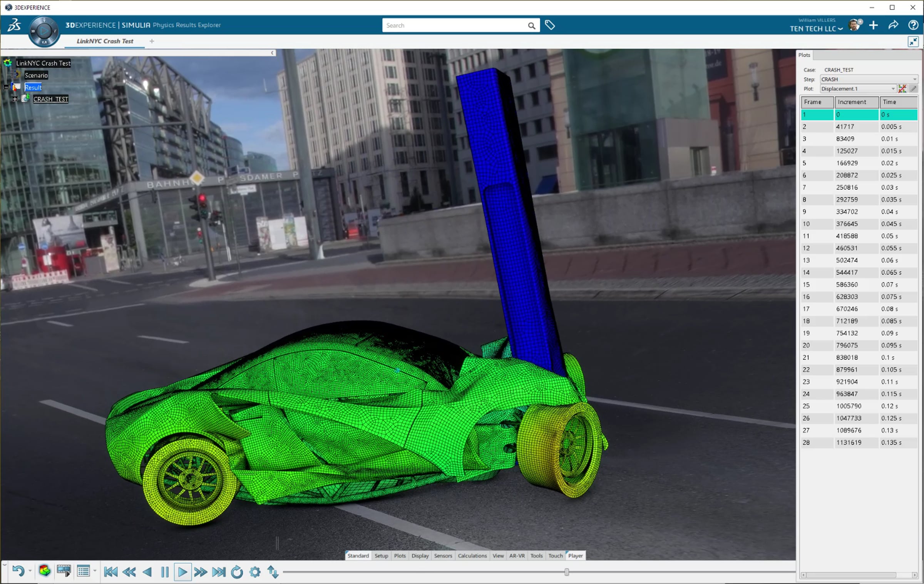
Task: Collapse the Result tree node
Action: click(x=6, y=87)
